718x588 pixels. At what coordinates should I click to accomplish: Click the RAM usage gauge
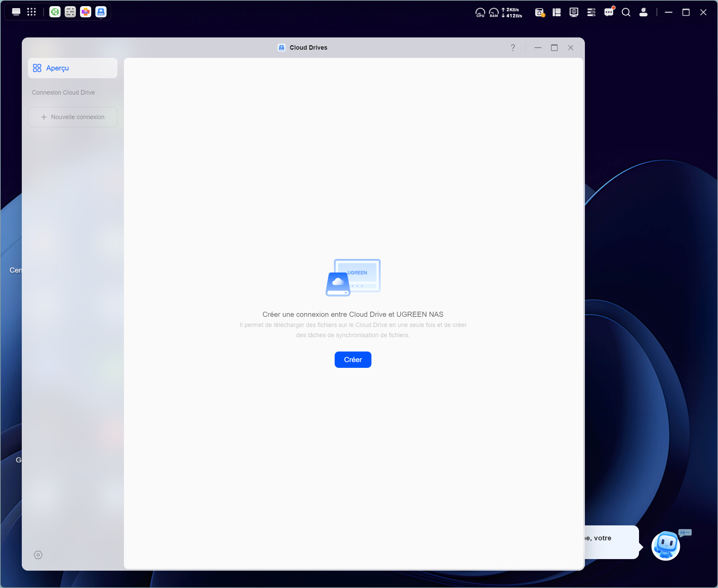[x=494, y=13]
